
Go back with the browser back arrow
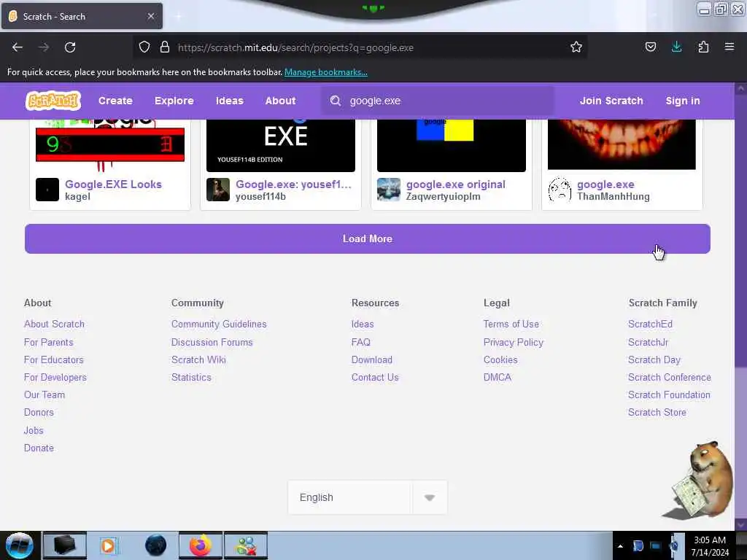click(18, 47)
